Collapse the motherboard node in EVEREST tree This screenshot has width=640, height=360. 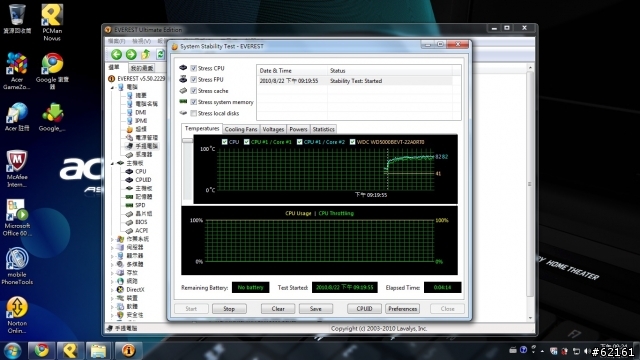tap(113, 163)
